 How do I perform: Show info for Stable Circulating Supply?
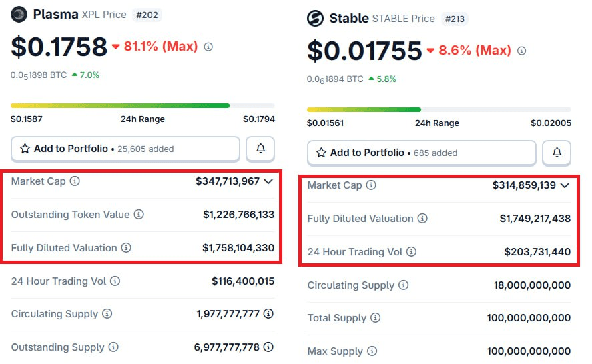(403, 285)
